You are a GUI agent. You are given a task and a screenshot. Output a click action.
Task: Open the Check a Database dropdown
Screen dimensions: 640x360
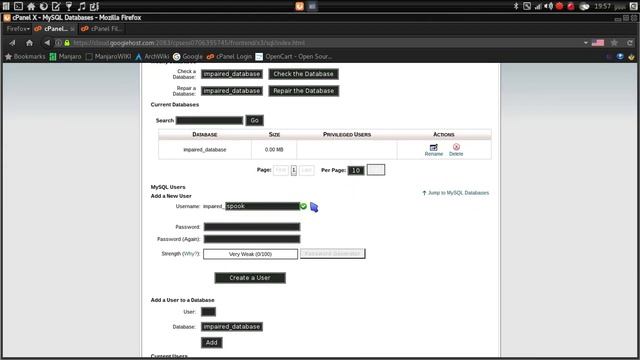pyautogui.click(x=231, y=74)
